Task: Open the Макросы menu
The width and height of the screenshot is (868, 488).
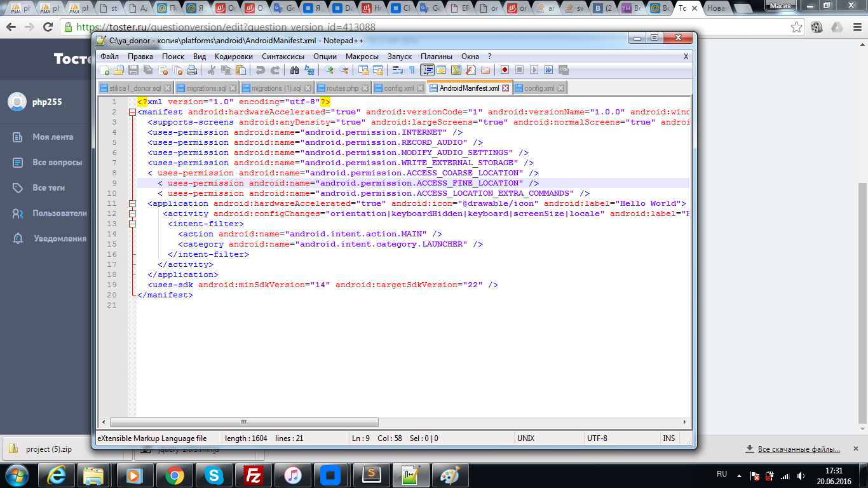Action: pyautogui.click(x=362, y=57)
